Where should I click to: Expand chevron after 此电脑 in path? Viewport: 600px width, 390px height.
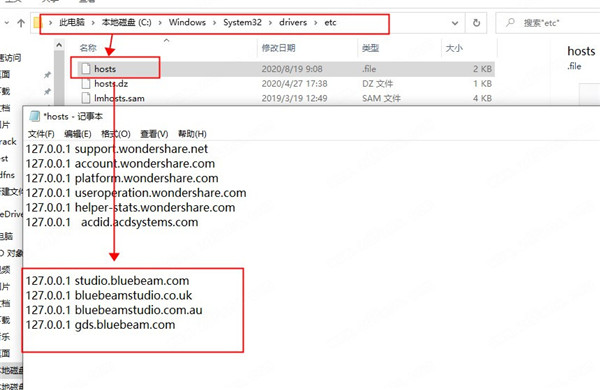click(93, 23)
